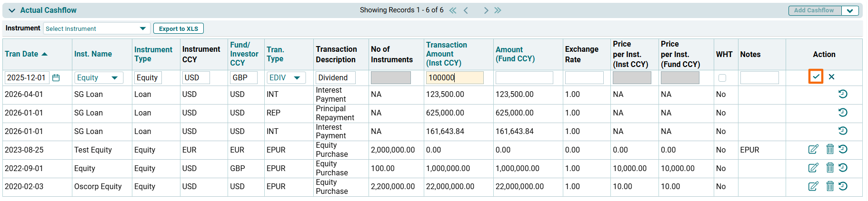Viewport: 868px width, 201px height.
Task: Open the Add Cashflow dropdown arrow
Action: (x=850, y=10)
